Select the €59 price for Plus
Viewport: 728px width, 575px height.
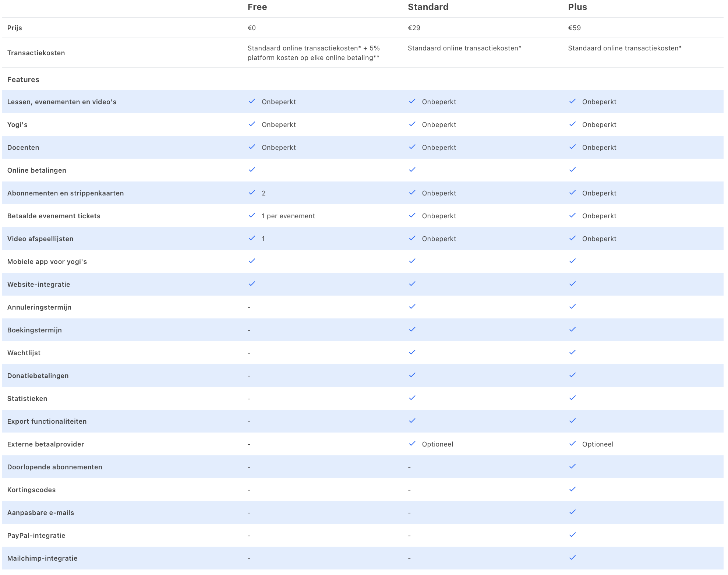point(574,28)
